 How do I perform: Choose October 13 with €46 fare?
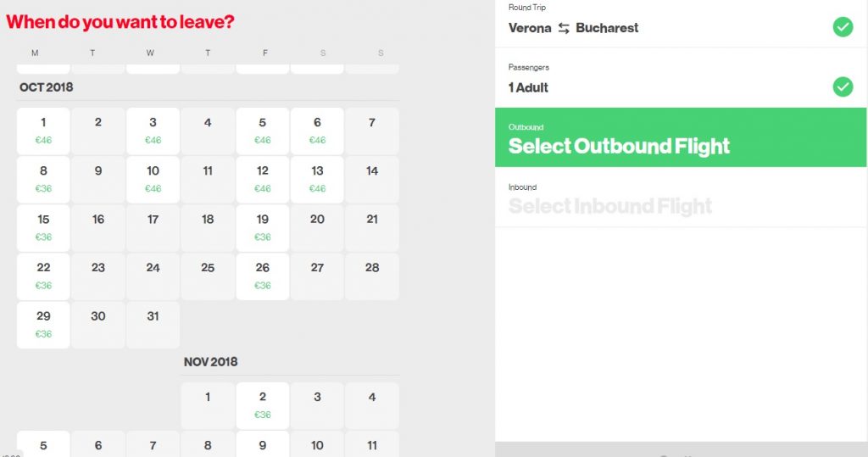tap(317, 179)
